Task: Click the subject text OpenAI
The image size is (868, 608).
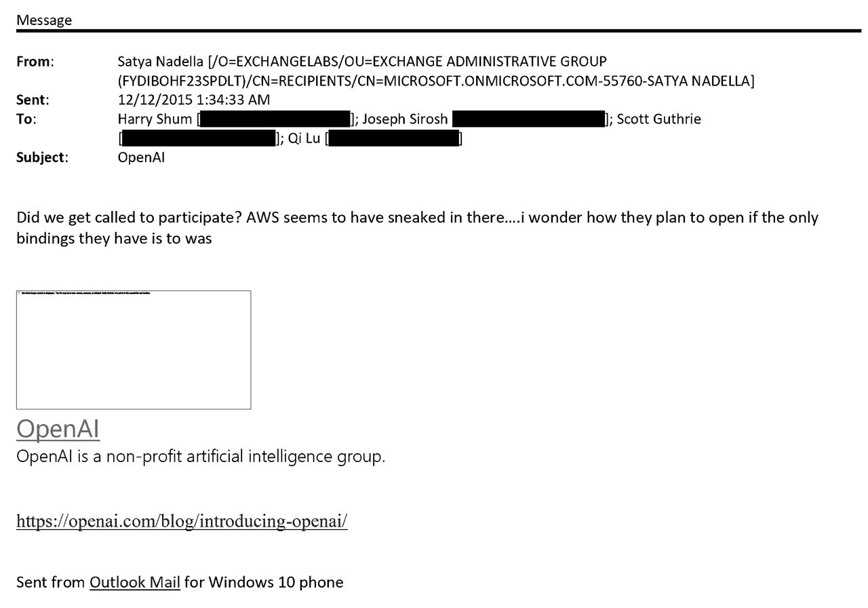Action: pos(141,159)
